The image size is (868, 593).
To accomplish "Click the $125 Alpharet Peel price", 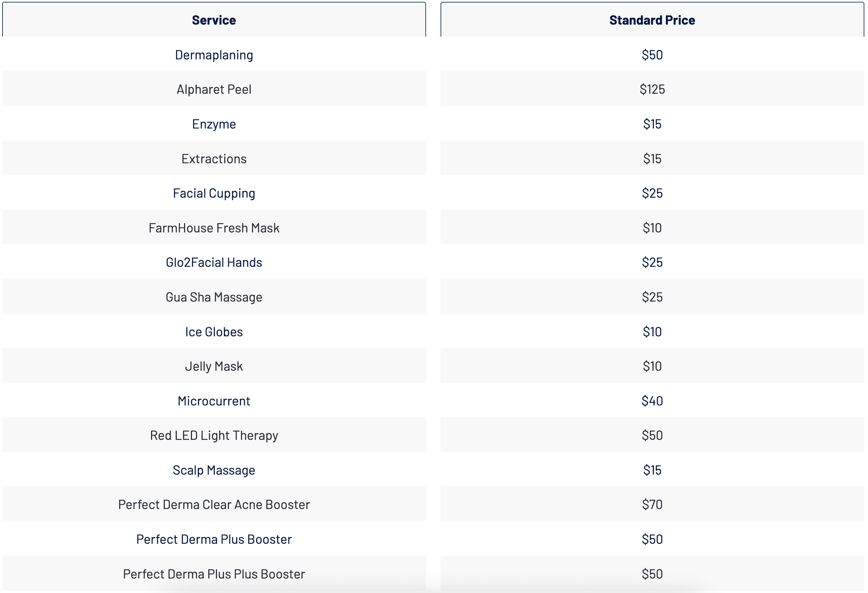I will click(x=652, y=89).
